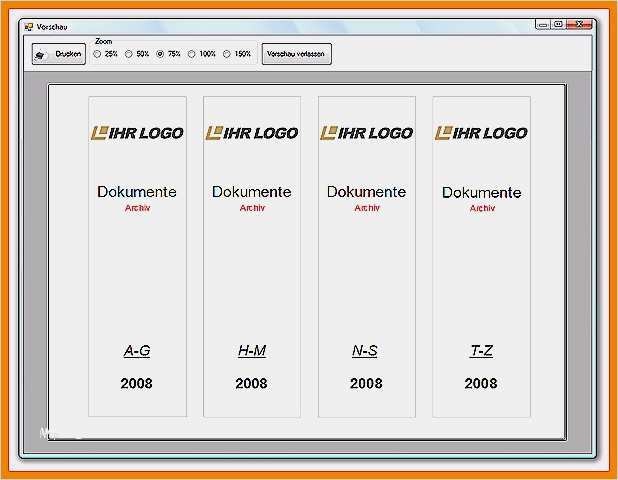This screenshot has height=480, width=618.
Task: Click the Archiv text above N-S
Action: click(x=367, y=208)
